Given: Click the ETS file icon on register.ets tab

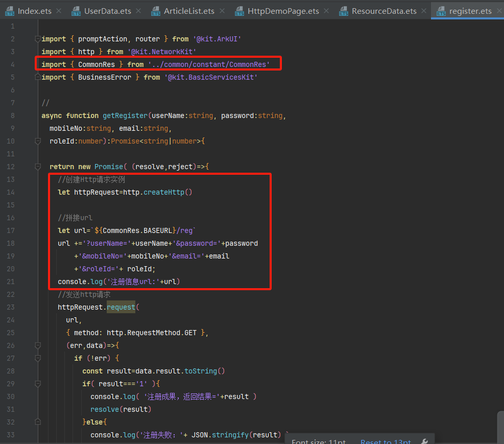Looking at the screenshot, I should point(441,11).
